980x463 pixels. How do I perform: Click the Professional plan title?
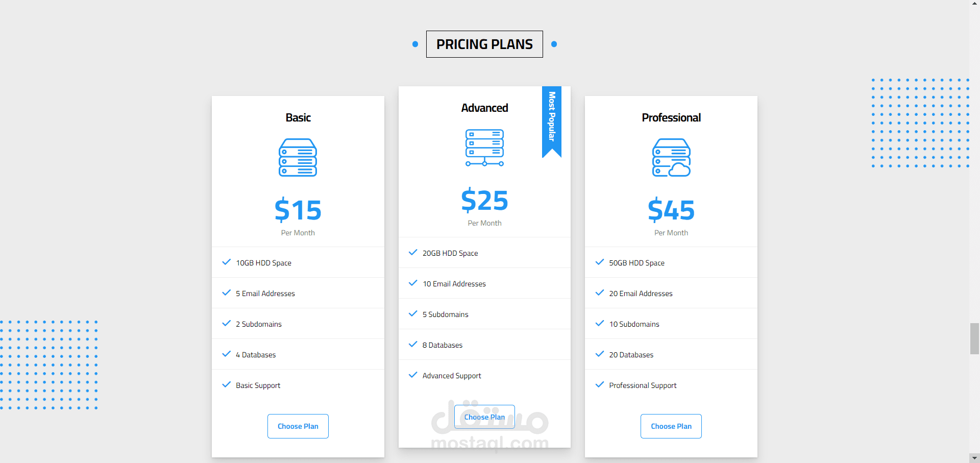671,118
